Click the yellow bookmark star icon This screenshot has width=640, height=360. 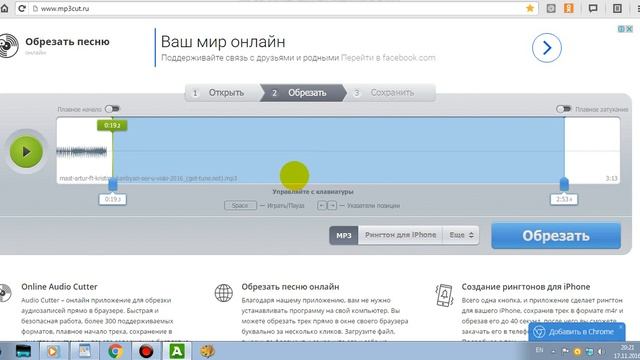click(530, 8)
